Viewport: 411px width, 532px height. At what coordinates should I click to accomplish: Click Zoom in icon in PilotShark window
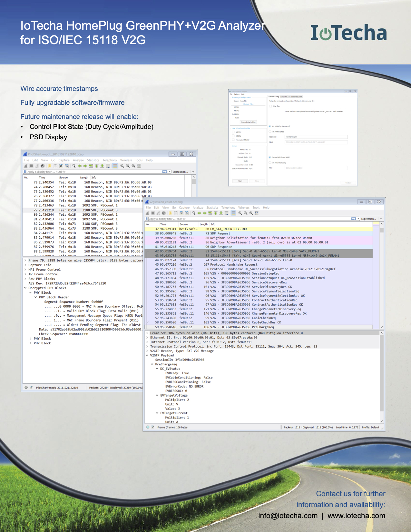(122, 166)
